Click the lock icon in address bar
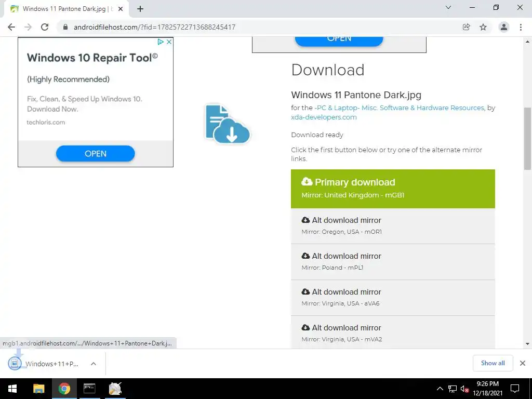532x399 pixels. [x=65, y=27]
